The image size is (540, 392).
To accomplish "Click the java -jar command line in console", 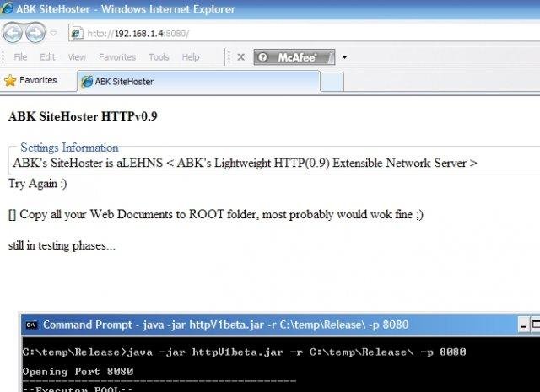I will click(x=244, y=352).
